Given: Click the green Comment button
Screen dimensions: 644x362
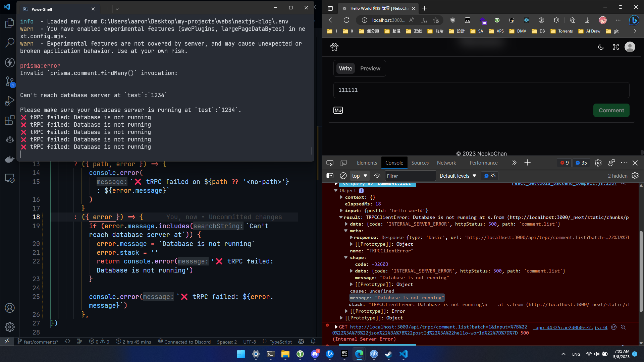Looking at the screenshot, I should coord(611,110).
